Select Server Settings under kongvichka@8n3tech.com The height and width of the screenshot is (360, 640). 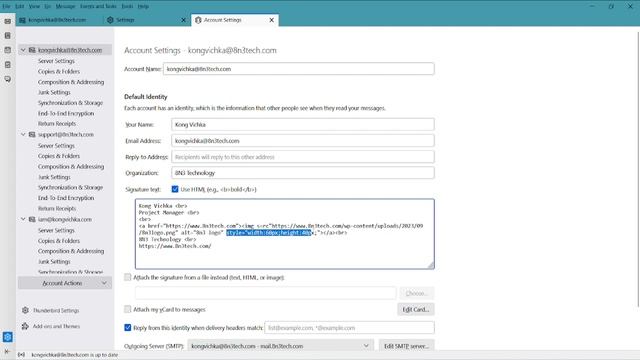point(56,61)
